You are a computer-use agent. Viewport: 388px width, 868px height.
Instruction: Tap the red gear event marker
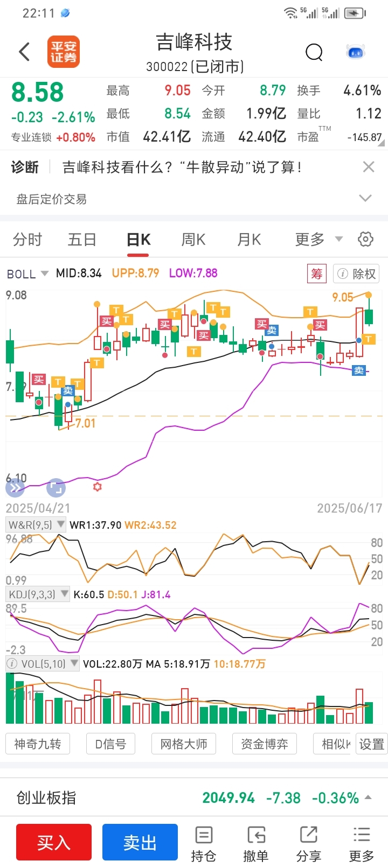[x=98, y=487]
